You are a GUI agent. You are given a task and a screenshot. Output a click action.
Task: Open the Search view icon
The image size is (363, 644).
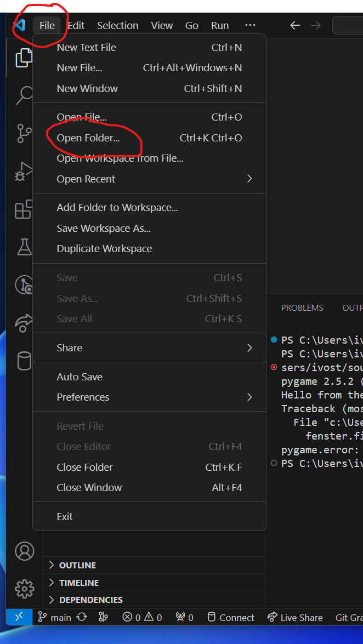pyautogui.click(x=24, y=95)
